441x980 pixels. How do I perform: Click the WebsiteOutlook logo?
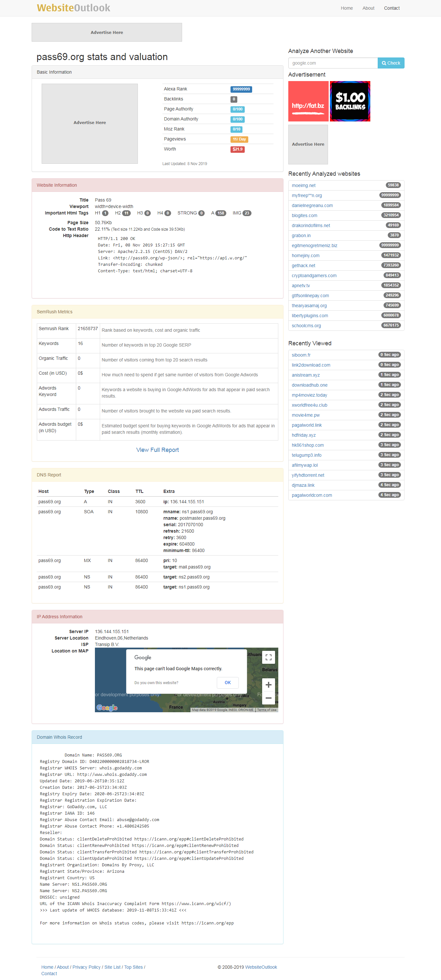click(x=73, y=8)
